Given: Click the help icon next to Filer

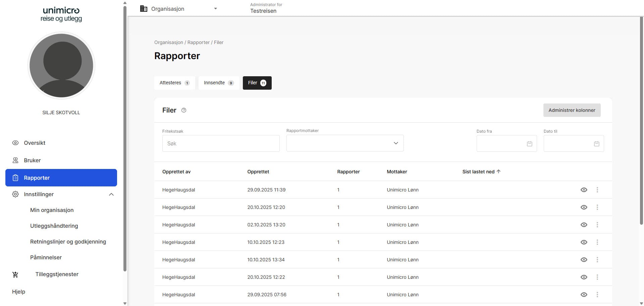Looking at the screenshot, I should coord(184,110).
